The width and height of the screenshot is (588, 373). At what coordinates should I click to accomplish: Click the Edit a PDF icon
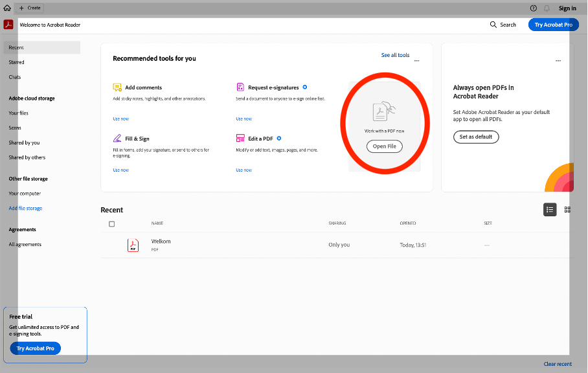click(x=240, y=139)
